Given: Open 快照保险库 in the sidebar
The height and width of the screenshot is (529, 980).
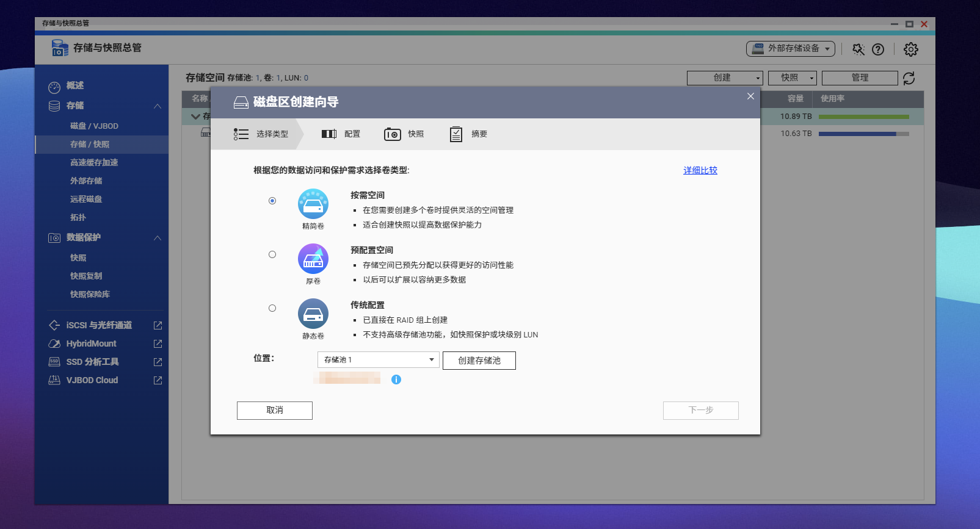Looking at the screenshot, I should click(x=90, y=295).
